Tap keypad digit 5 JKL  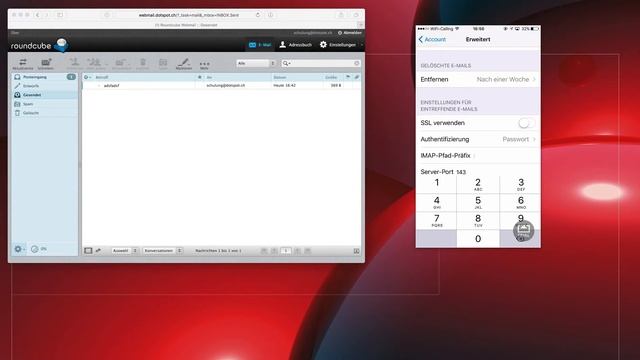(x=478, y=202)
